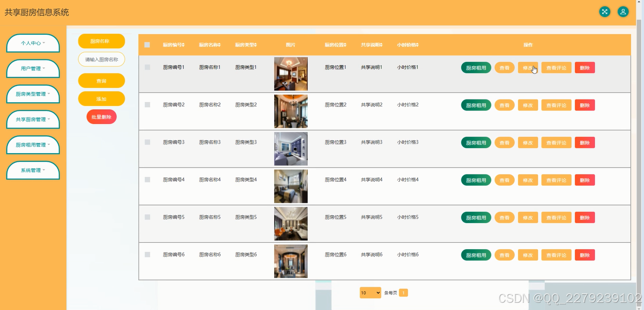This screenshot has height=310, width=644.
Task: Click the kitchen photo on 厨房编号2 row
Action: 291,111
